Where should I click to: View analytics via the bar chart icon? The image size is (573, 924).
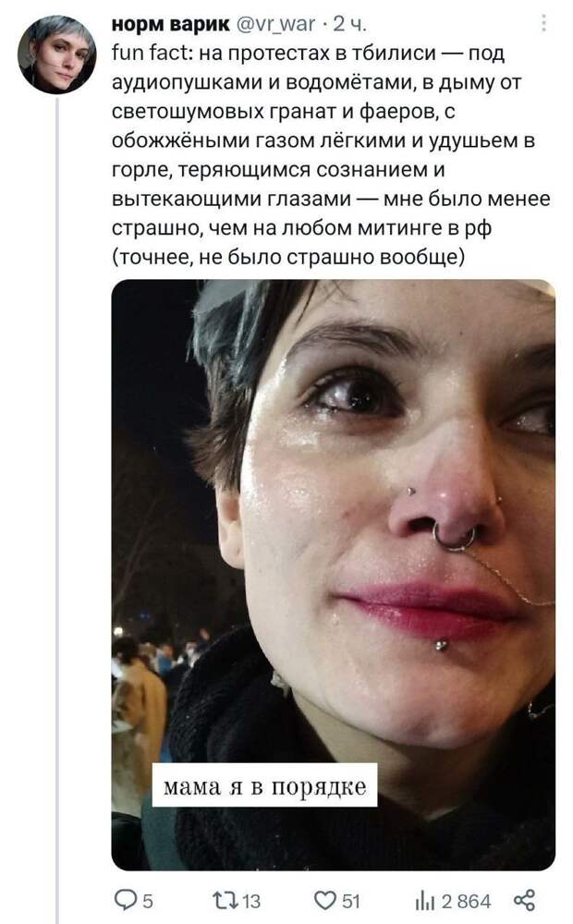click(x=425, y=900)
